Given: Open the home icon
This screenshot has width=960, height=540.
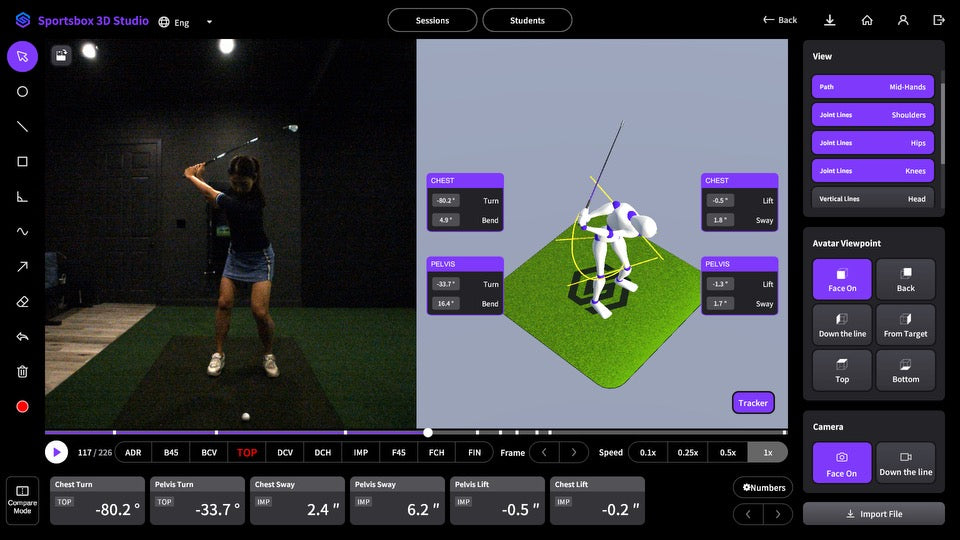Looking at the screenshot, I should point(867,20).
